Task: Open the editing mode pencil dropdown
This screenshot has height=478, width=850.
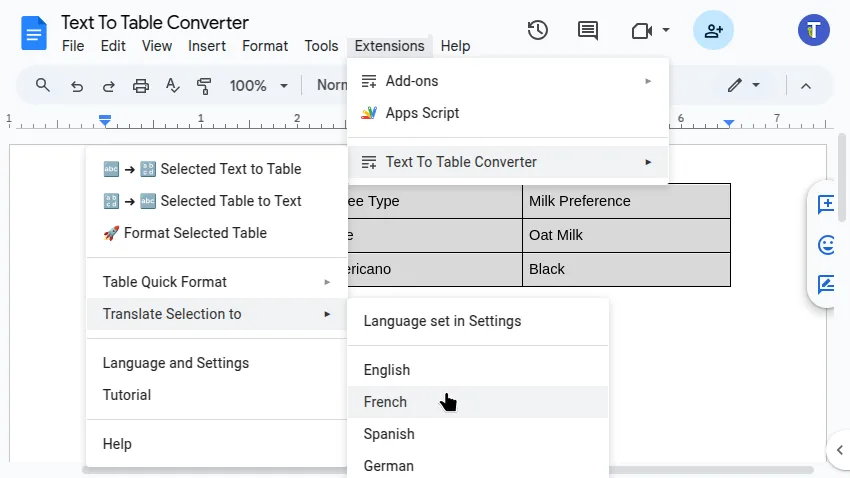Action: [x=743, y=86]
